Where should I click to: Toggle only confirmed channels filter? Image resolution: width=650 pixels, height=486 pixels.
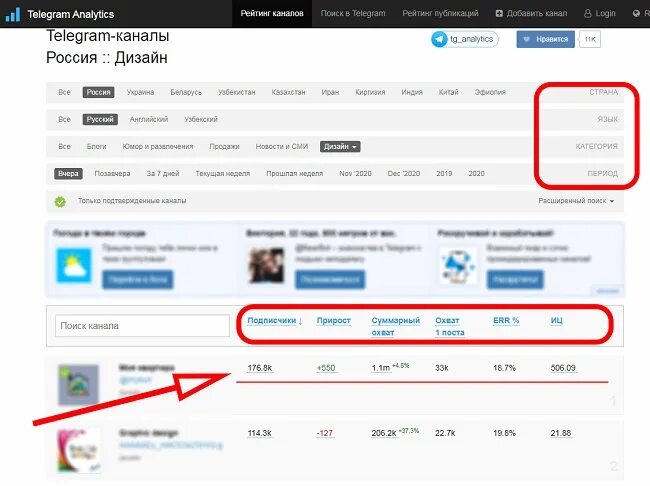click(132, 201)
